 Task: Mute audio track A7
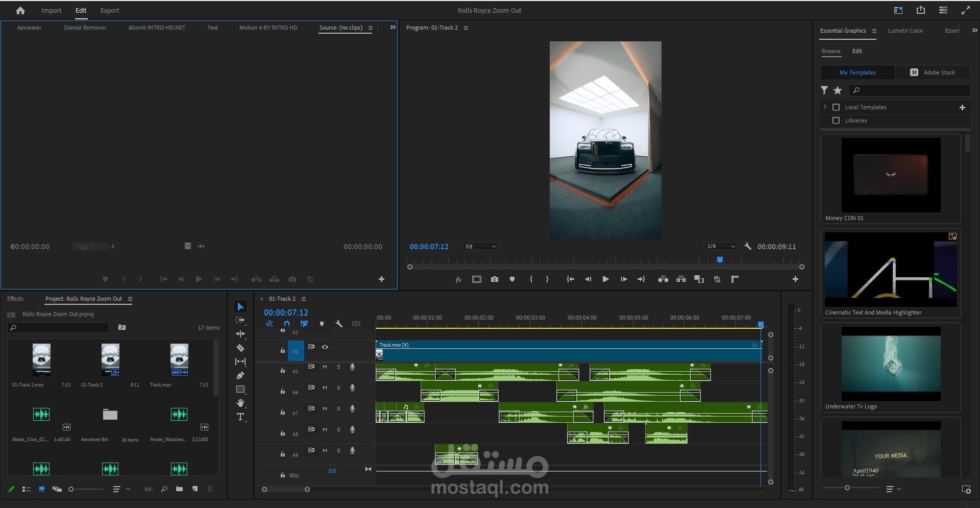pos(325,409)
